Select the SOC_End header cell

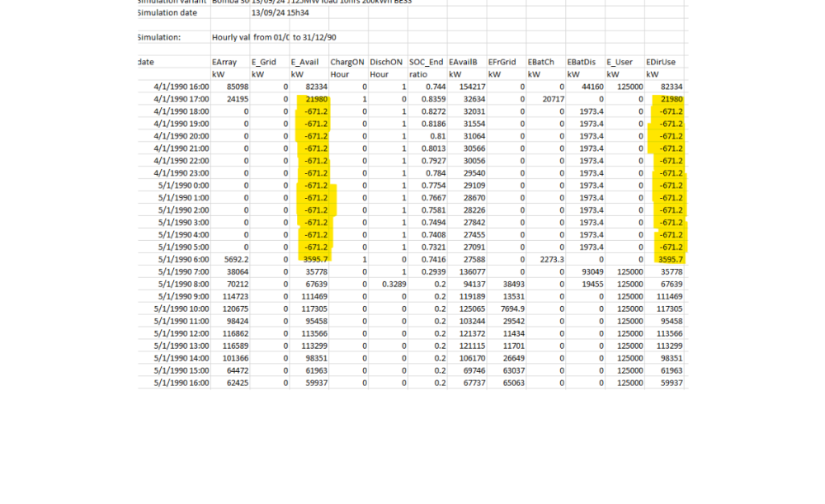point(427,62)
